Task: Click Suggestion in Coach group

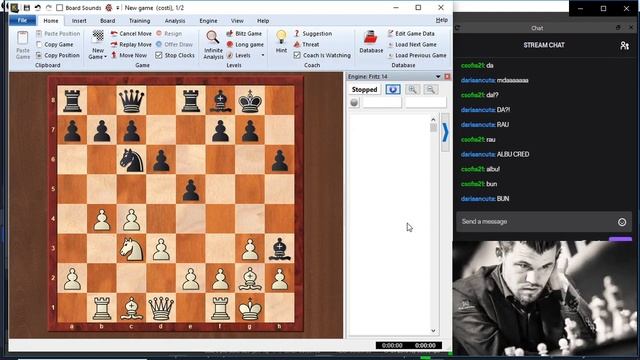Action: point(313,33)
